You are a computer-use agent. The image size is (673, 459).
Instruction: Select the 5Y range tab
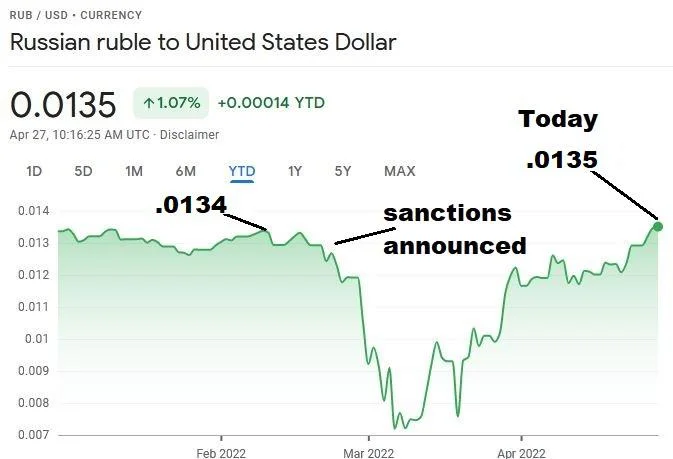[x=343, y=171]
